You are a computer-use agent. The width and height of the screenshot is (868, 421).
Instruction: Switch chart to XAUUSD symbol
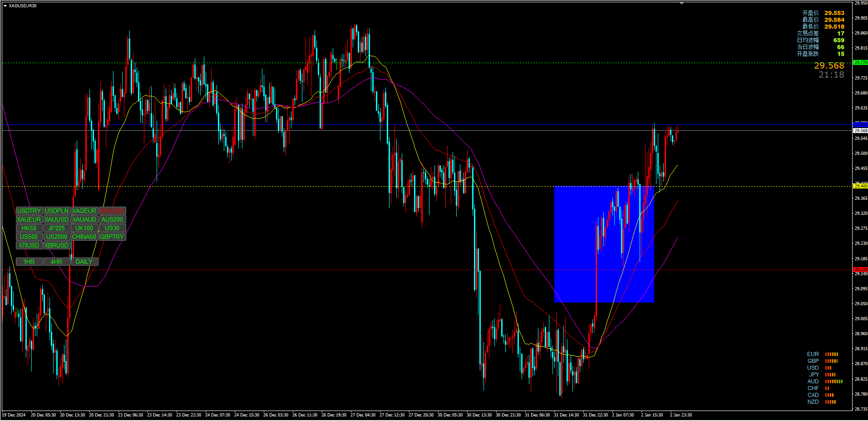tap(57, 219)
